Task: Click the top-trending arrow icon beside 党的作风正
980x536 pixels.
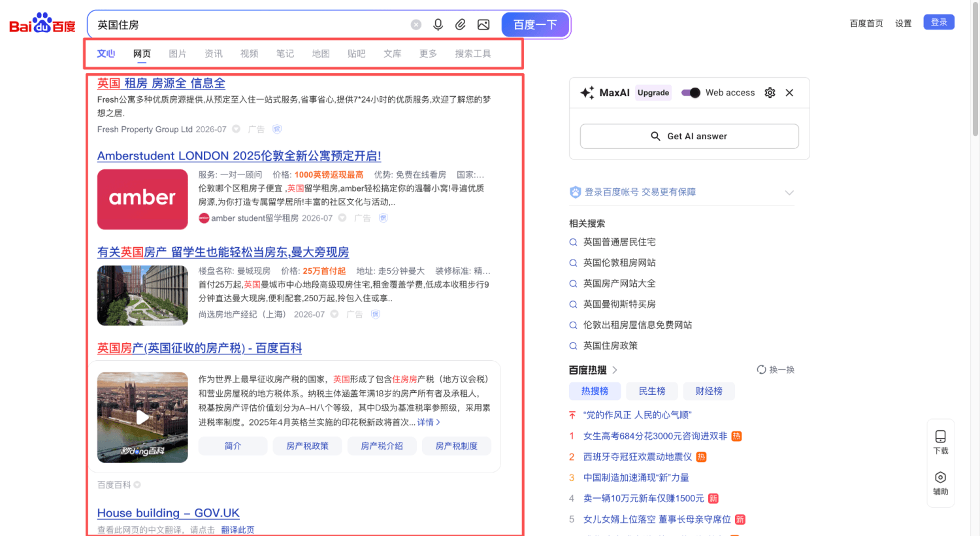Action: [572, 415]
